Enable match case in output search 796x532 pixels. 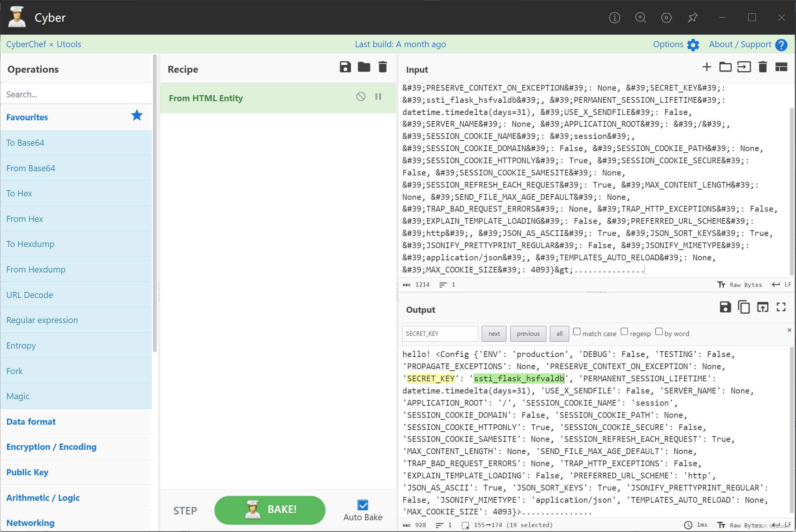tap(577, 331)
